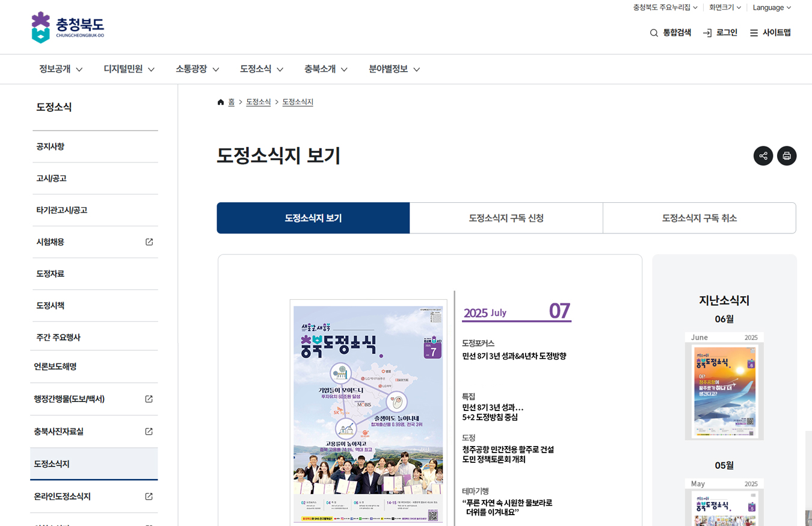The image size is (812, 526).
Task: Go to 공지사항 in sidebar
Action: (51, 146)
